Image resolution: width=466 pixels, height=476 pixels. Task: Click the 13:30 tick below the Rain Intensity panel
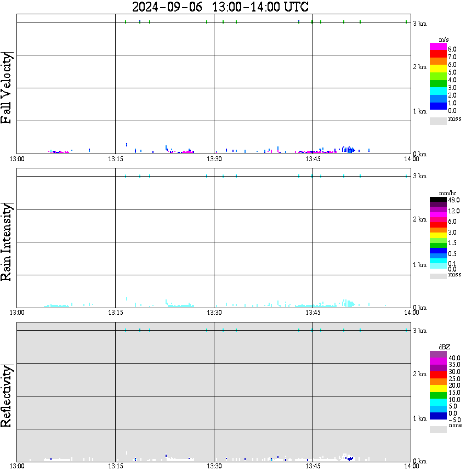pos(214,313)
